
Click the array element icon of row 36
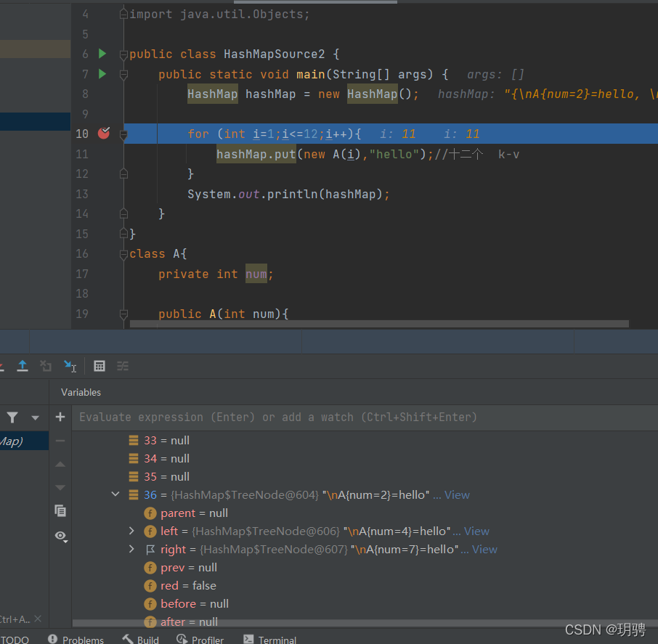pos(134,495)
